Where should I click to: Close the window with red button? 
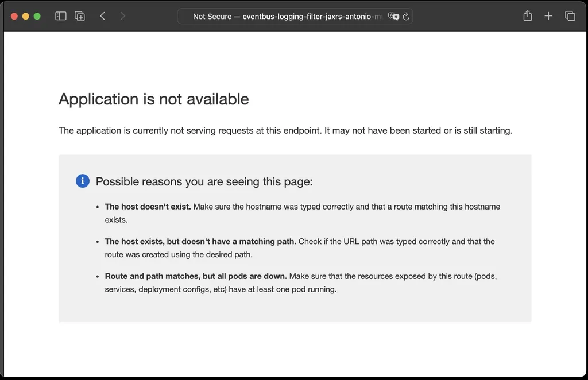[14, 16]
